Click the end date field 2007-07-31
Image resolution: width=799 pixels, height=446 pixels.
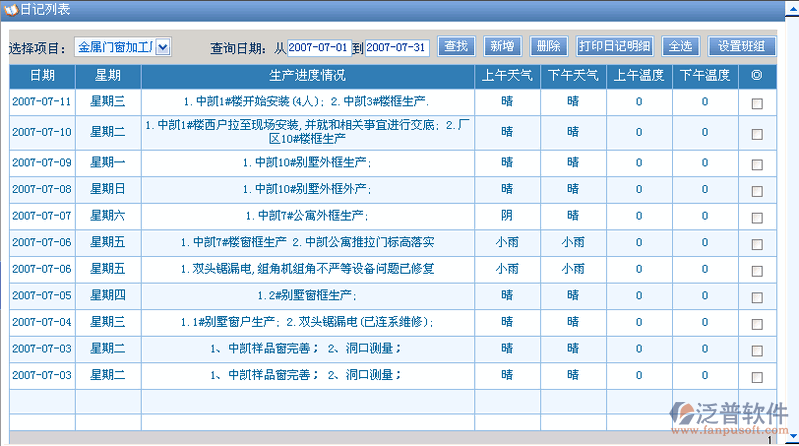pyautogui.click(x=397, y=47)
